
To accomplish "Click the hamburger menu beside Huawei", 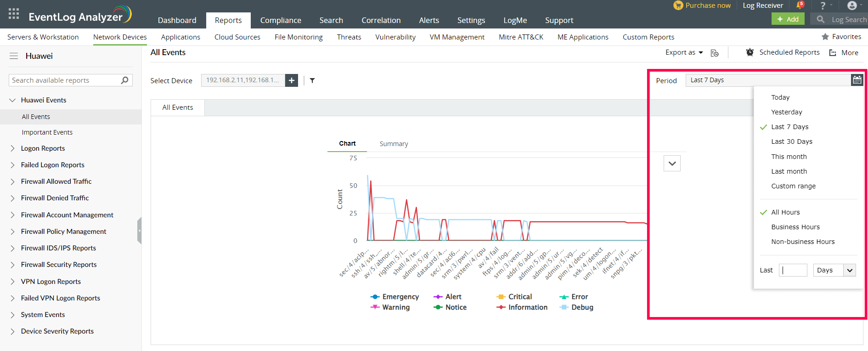I will coord(14,56).
